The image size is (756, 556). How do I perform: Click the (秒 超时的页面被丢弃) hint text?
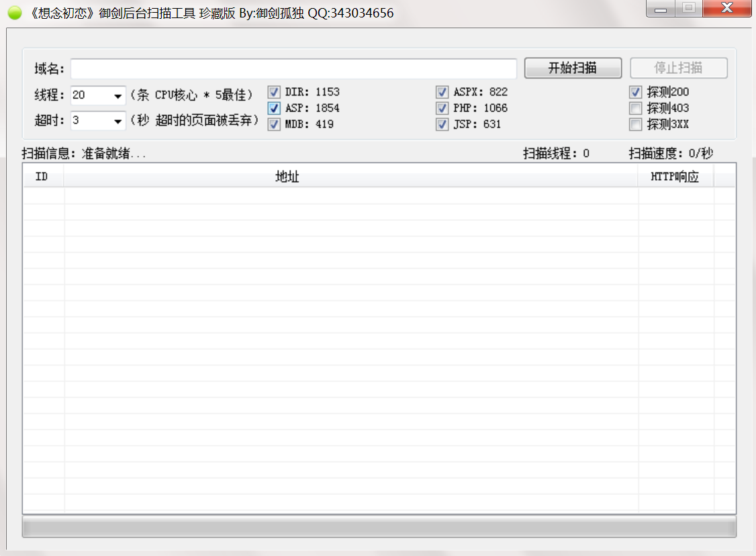click(195, 120)
